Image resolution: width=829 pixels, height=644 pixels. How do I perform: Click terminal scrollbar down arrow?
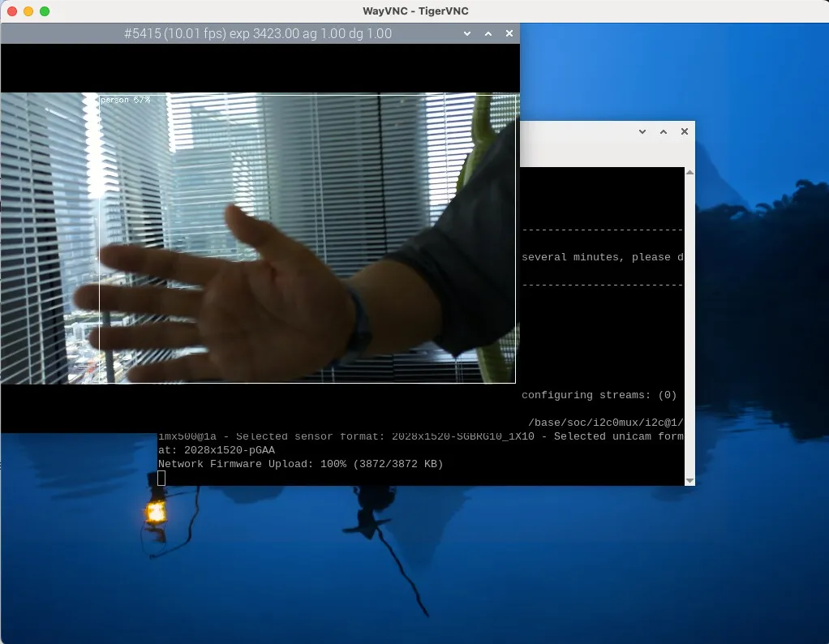689,481
